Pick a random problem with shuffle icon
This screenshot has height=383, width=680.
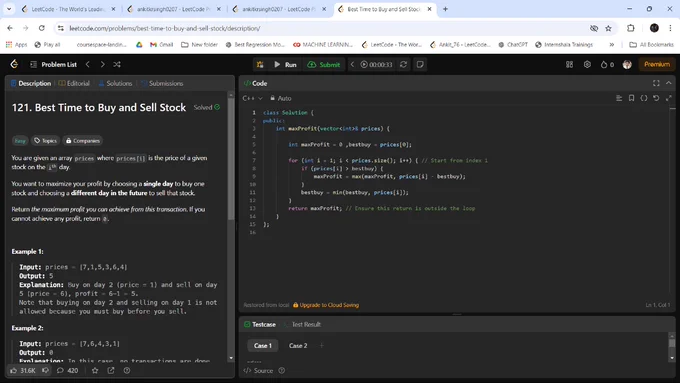(x=117, y=64)
